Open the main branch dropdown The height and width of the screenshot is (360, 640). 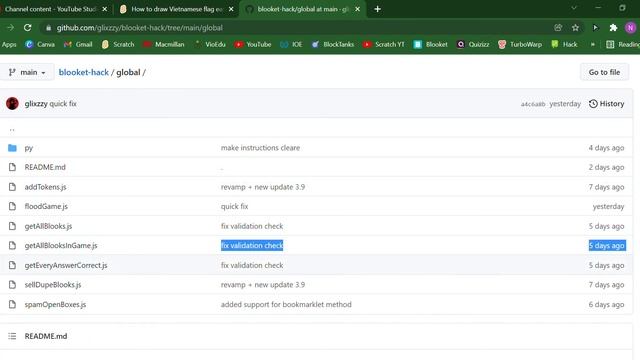pos(27,72)
